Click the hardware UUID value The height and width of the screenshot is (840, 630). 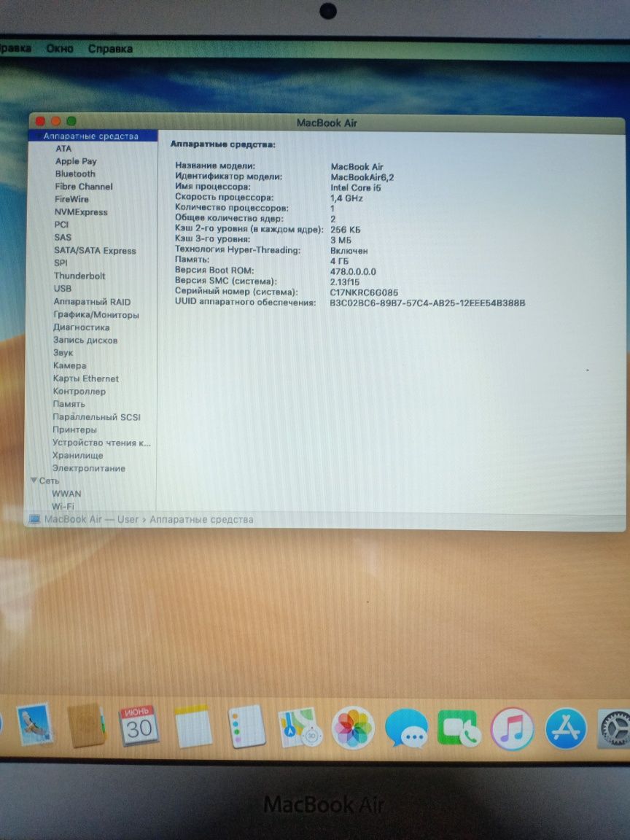(x=427, y=303)
